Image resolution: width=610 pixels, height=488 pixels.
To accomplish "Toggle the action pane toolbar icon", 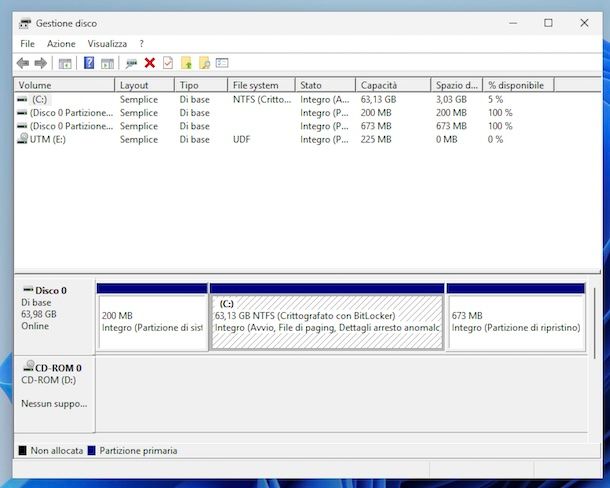I will [107, 63].
